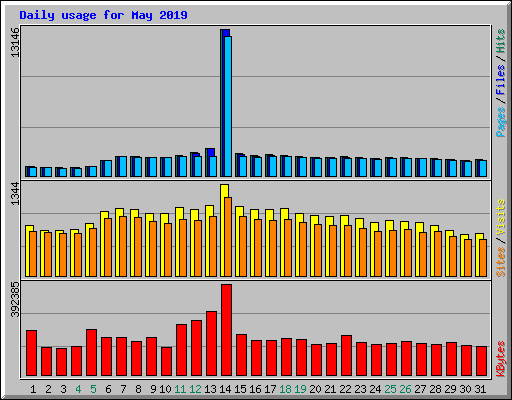Screen dimensions: 512x400
Task: Click green weekend day 11 label
Action: tap(180, 389)
